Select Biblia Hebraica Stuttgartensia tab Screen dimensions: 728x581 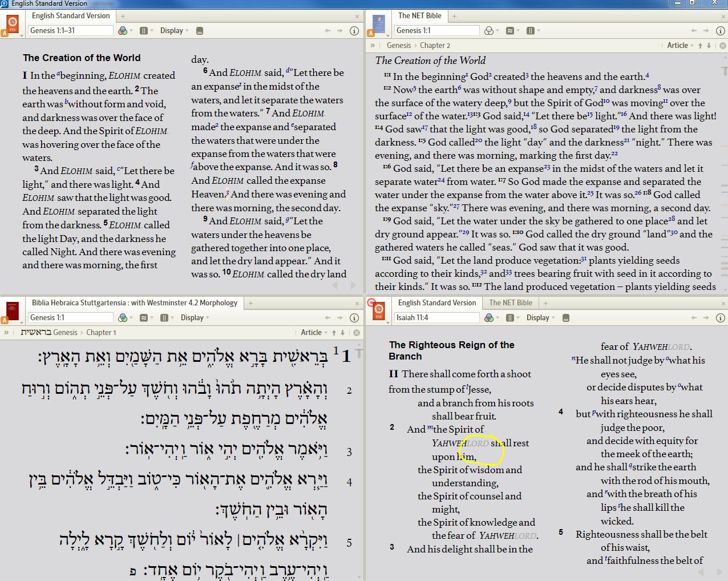135,303
